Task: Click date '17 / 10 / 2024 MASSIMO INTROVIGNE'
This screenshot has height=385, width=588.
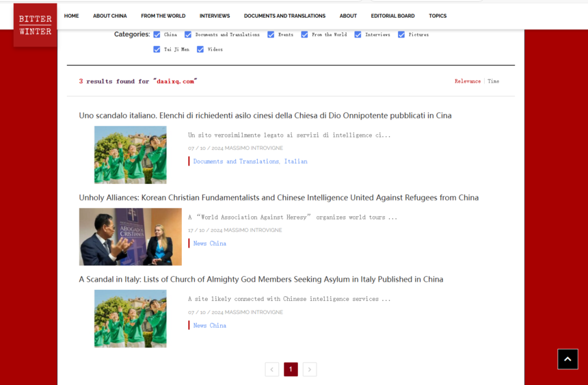Action: (x=235, y=230)
